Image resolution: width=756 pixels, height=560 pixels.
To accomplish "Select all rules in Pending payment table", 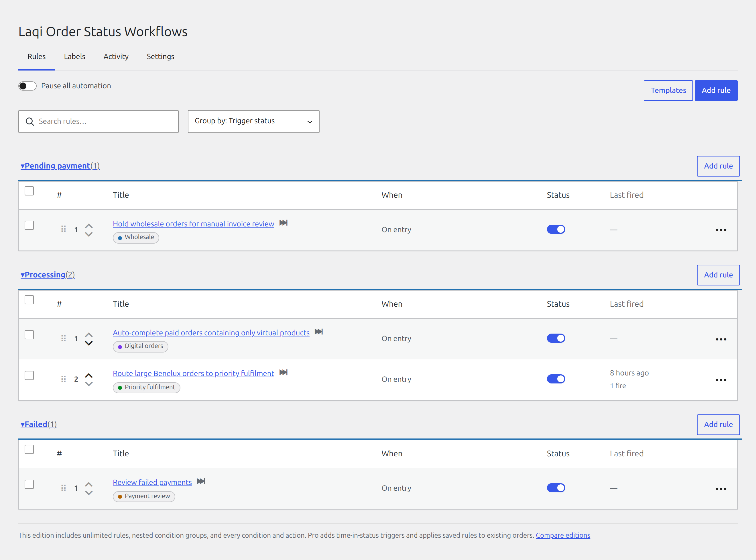I will (29, 191).
